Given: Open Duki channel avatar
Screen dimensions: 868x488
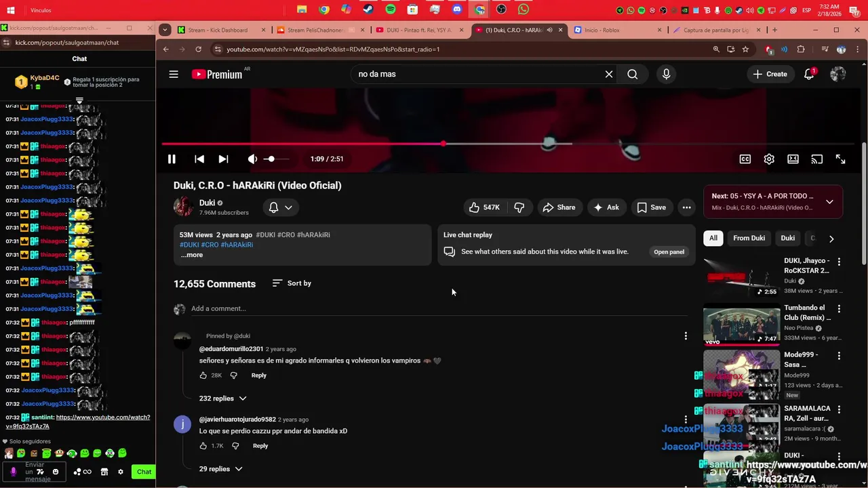Looking at the screenshot, I should click(183, 207).
